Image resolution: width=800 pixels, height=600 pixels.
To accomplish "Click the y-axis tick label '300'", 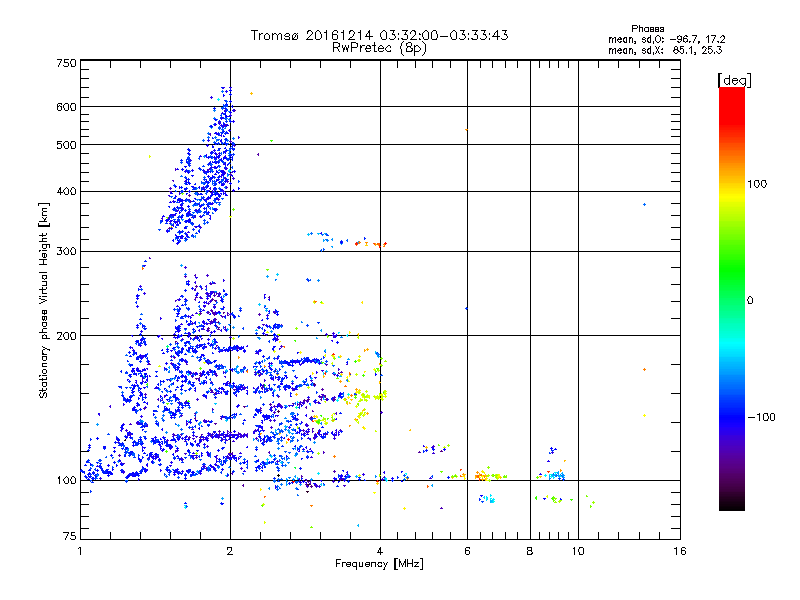I will coord(66,252).
